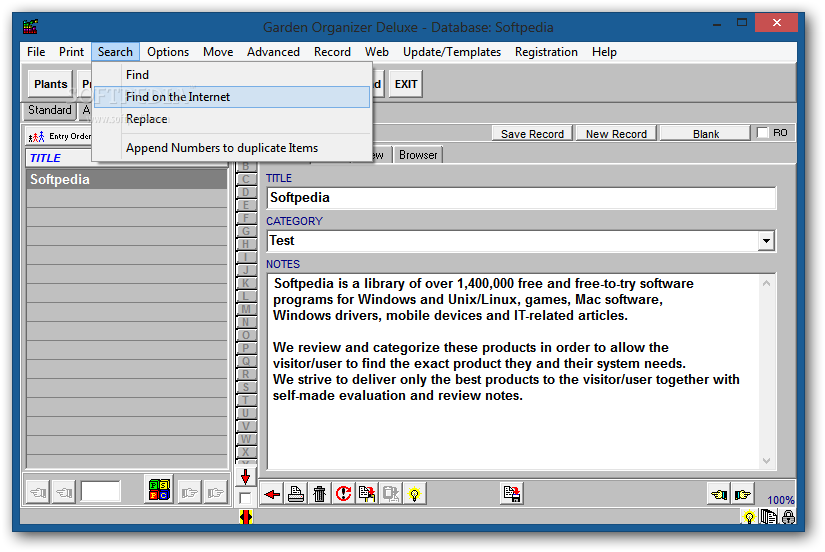825x552 pixels.
Task: Click the notes scrollbar down arrow
Action: pos(766,461)
